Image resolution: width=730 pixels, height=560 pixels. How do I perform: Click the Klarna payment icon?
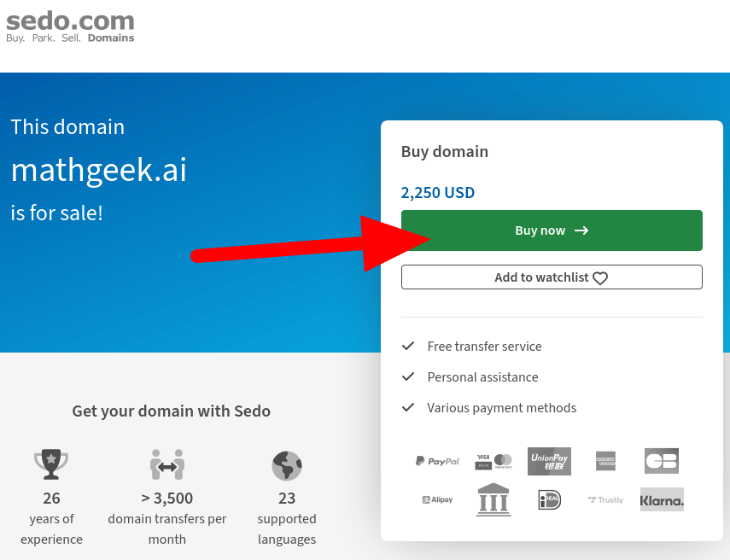662,499
